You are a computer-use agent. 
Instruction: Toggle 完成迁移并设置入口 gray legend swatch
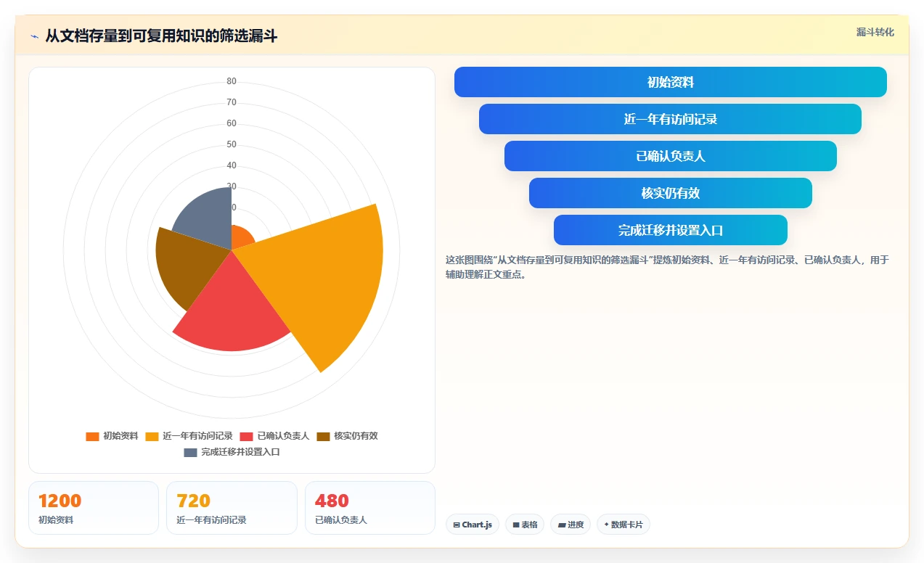pos(190,452)
